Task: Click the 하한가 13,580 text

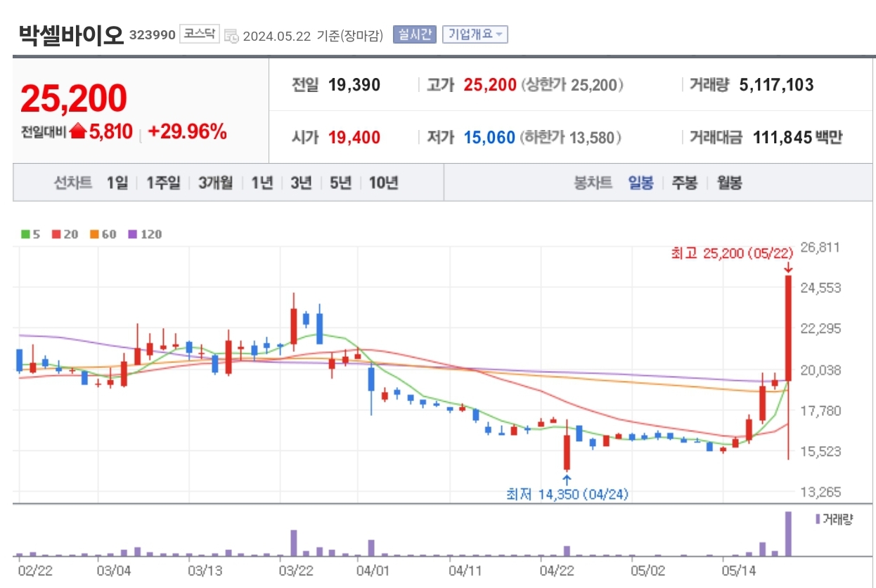Action: [x=571, y=138]
